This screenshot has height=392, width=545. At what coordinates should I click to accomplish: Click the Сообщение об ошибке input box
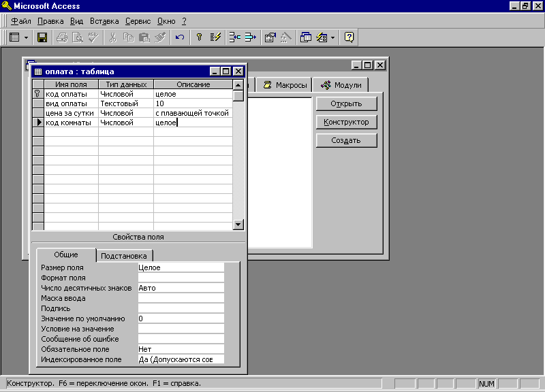181,339
